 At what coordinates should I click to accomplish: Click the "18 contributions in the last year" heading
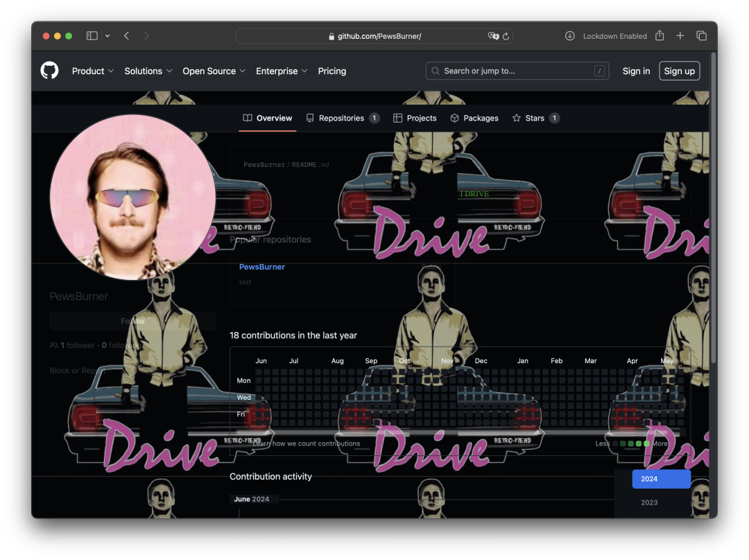(x=293, y=335)
